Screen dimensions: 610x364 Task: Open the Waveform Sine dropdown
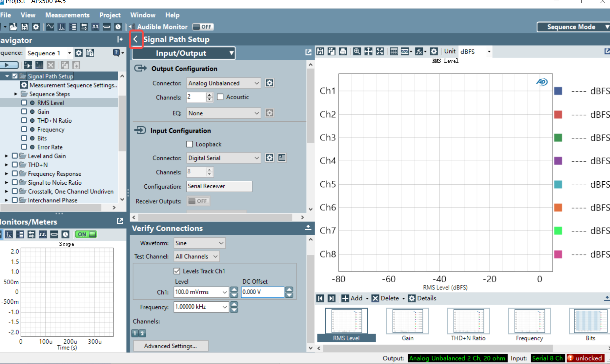click(199, 243)
